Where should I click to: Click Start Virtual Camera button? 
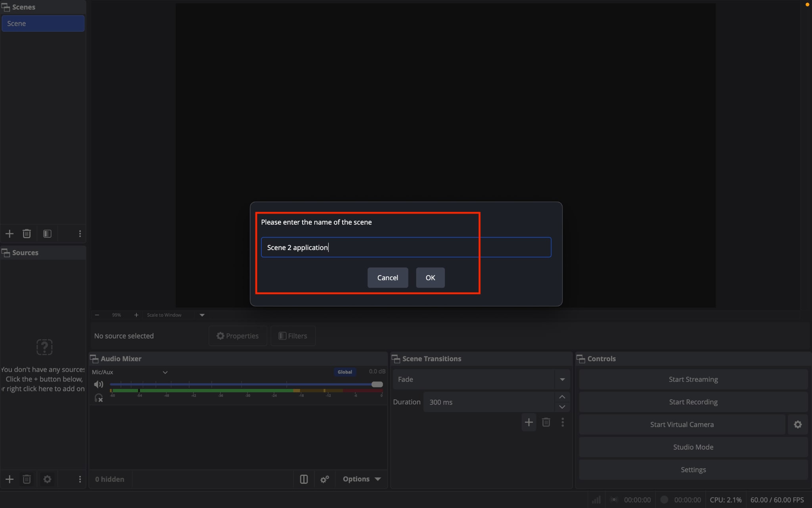[x=682, y=425]
